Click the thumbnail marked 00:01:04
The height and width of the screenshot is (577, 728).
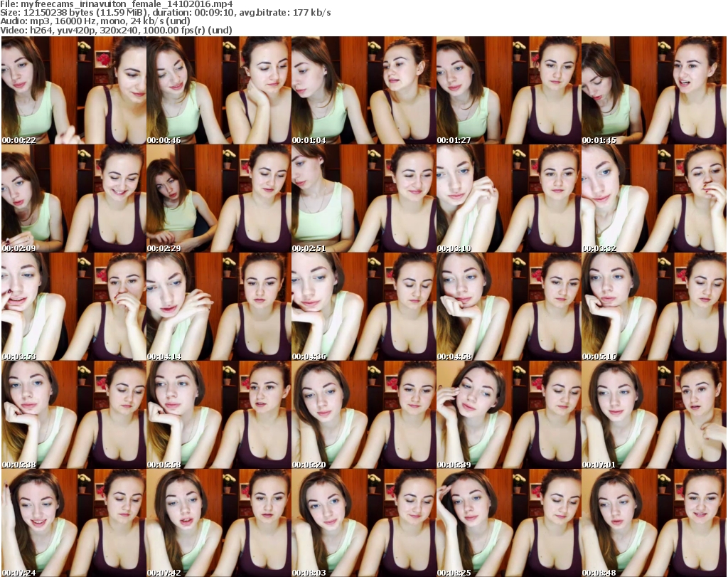tap(363, 90)
